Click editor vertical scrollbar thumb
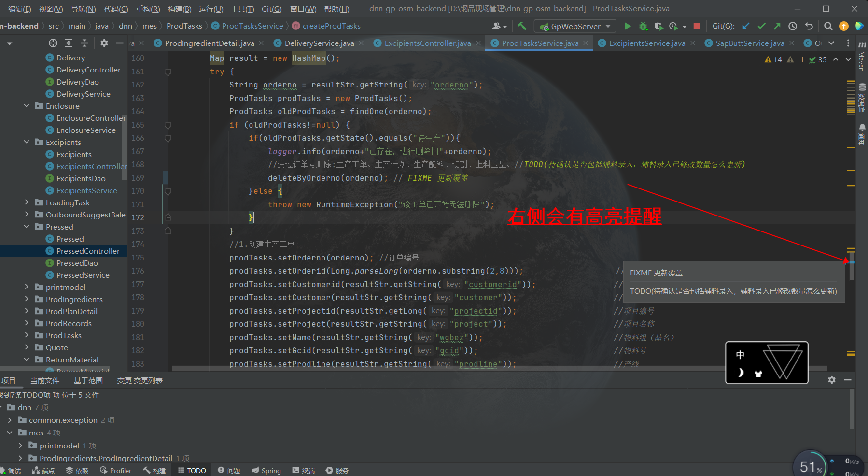Image resolution: width=868 pixels, height=476 pixels. point(852,266)
